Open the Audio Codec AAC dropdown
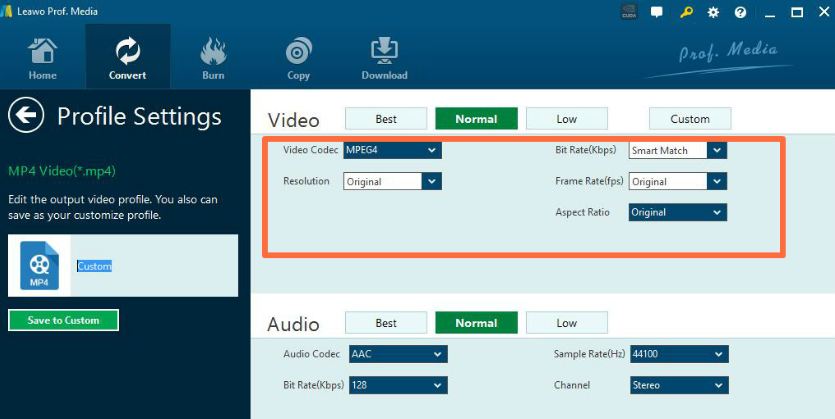This screenshot has height=419, width=835. click(x=398, y=354)
